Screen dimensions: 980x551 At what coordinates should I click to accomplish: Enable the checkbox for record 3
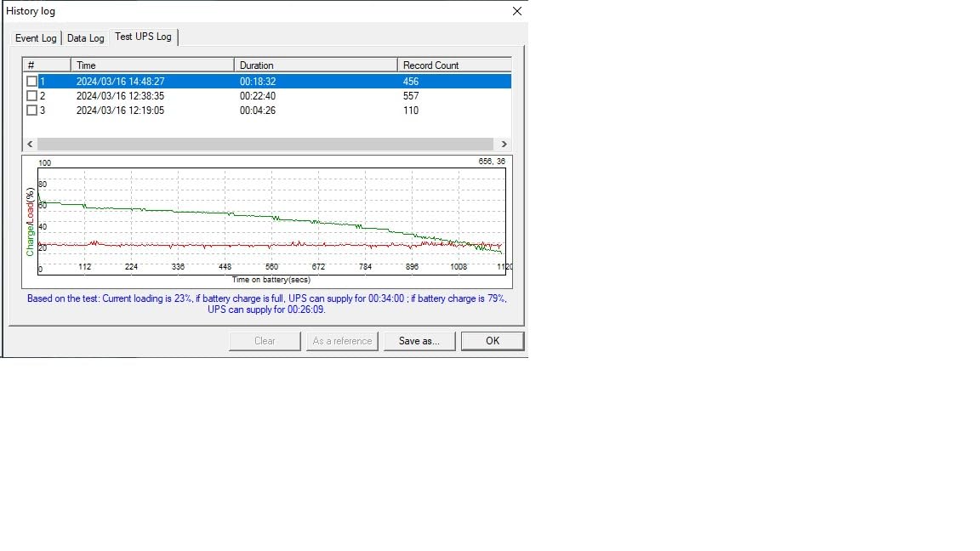pyautogui.click(x=32, y=111)
